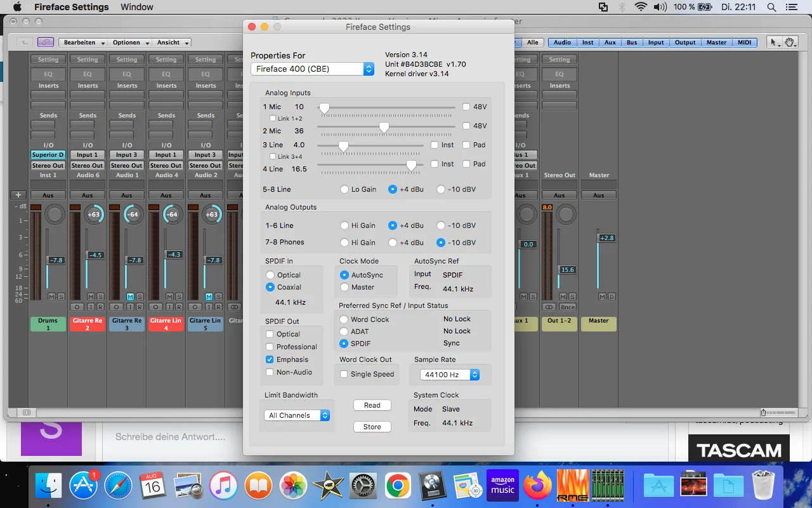Click the purple link button in mixer toolbar
The image size is (812, 508).
coord(45,43)
